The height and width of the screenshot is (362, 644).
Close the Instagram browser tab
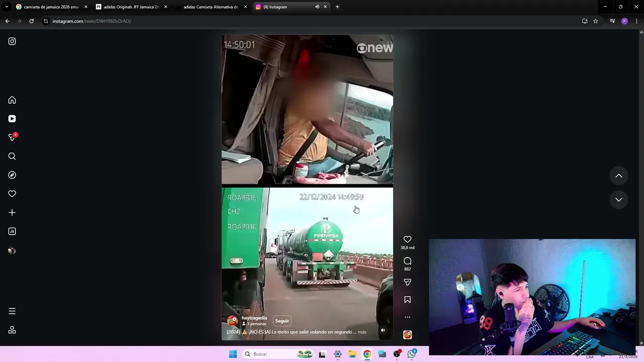coord(325,7)
